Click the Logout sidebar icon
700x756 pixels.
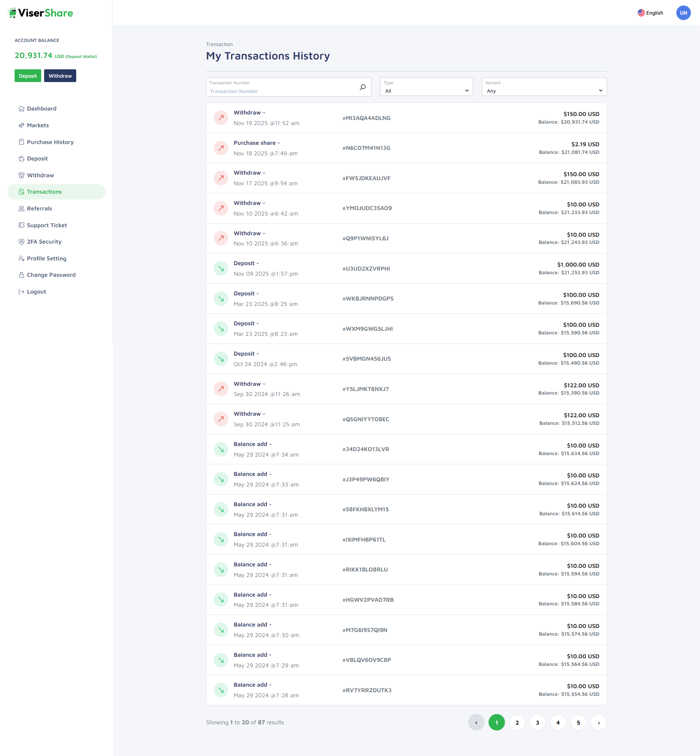click(x=22, y=292)
